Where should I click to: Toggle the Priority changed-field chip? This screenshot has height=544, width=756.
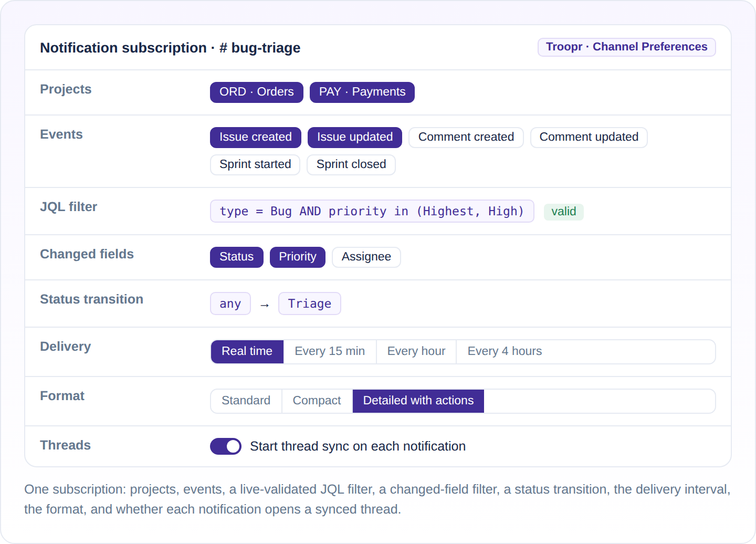point(297,257)
